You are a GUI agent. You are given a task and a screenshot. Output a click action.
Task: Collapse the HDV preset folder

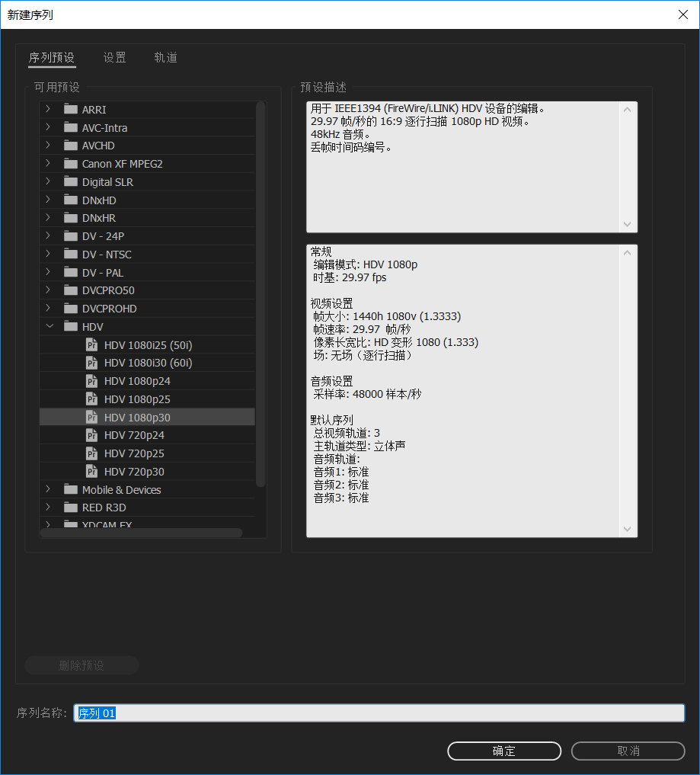click(x=49, y=326)
